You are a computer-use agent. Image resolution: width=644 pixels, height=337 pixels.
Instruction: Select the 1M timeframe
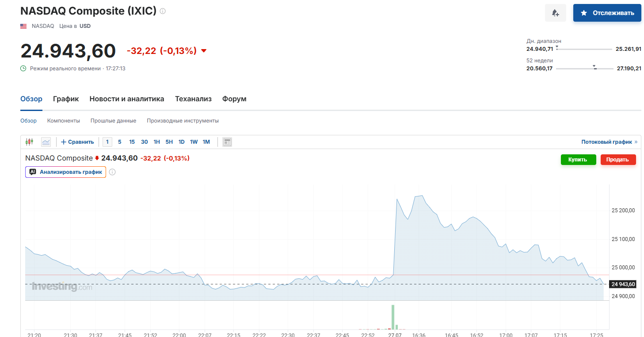206,142
